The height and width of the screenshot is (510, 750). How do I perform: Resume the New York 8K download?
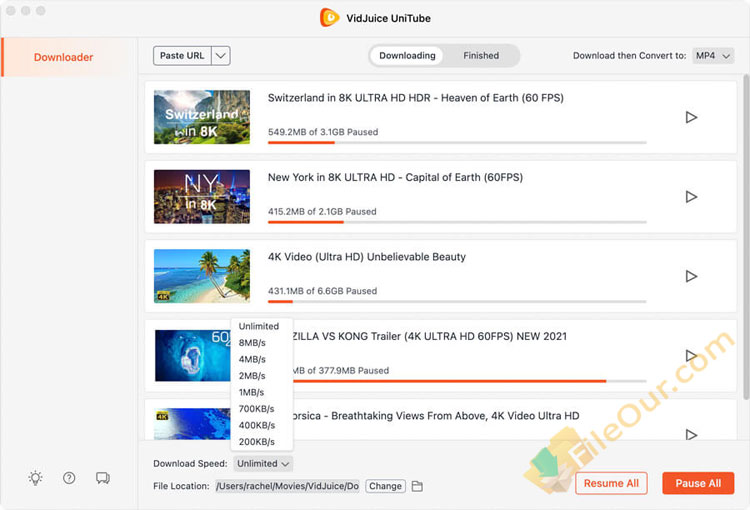pyautogui.click(x=690, y=197)
